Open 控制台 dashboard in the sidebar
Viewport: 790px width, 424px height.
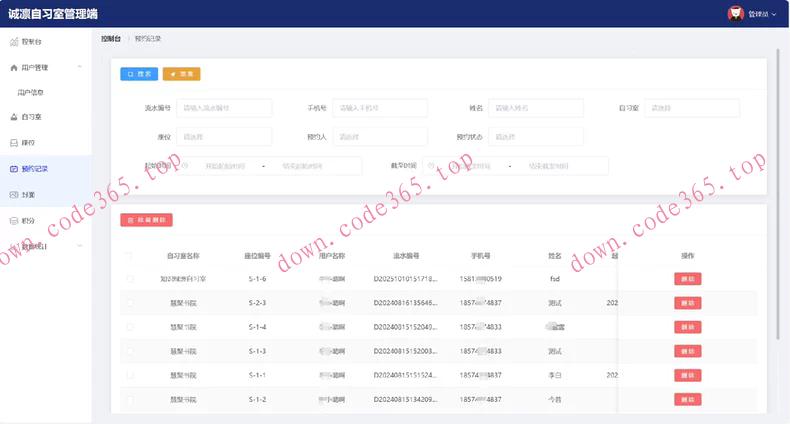pos(14,42)
